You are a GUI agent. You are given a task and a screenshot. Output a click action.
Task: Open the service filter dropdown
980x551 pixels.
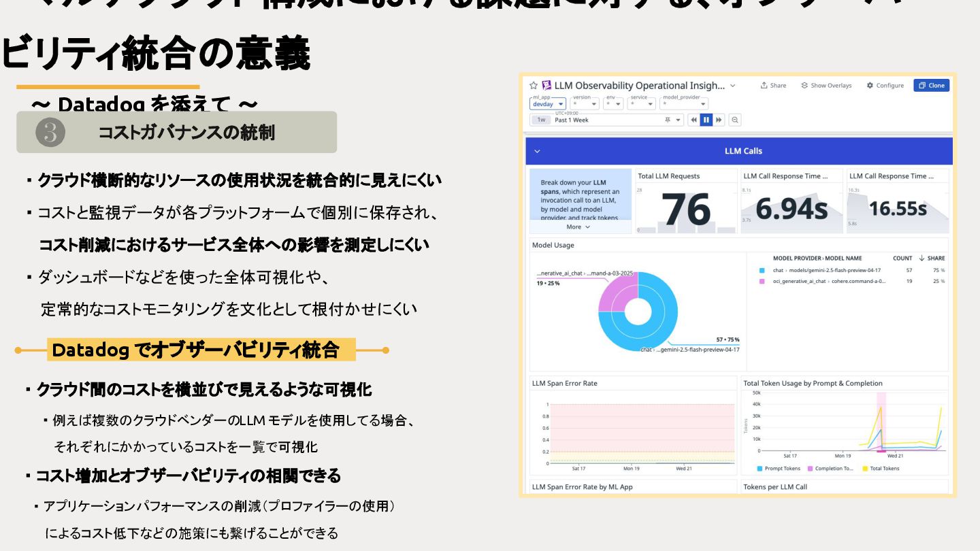(642, 104)
